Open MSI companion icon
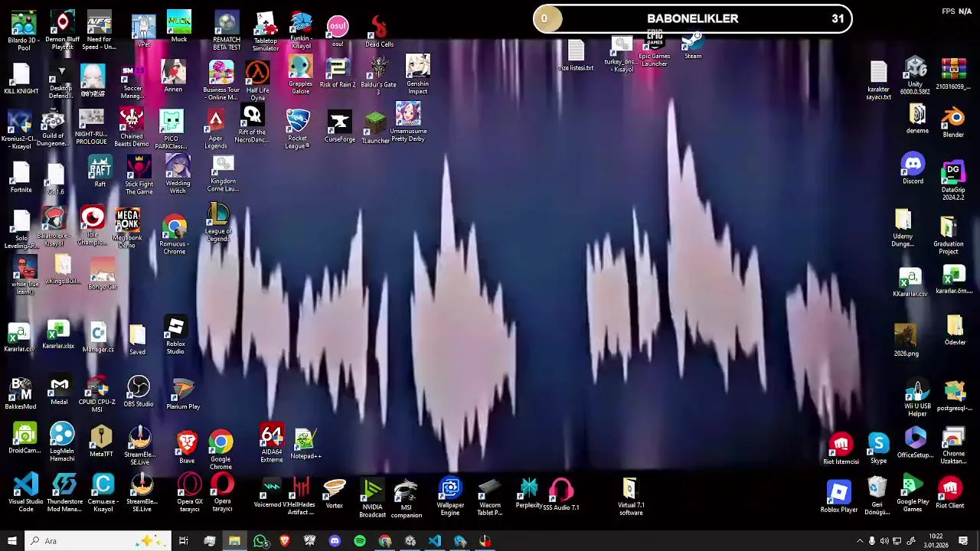980x551 pixels. (406, 498)
